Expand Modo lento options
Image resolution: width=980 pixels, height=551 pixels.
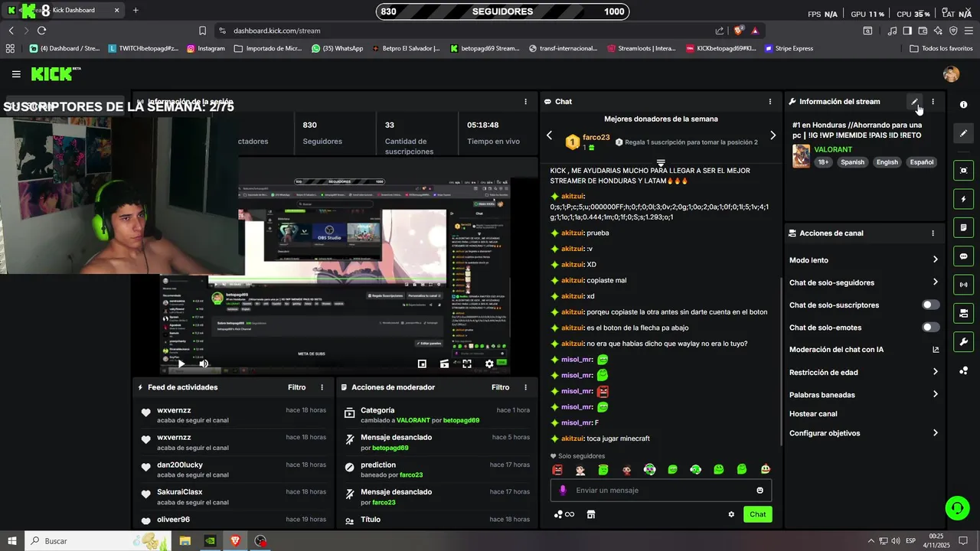tap(935, 260)
